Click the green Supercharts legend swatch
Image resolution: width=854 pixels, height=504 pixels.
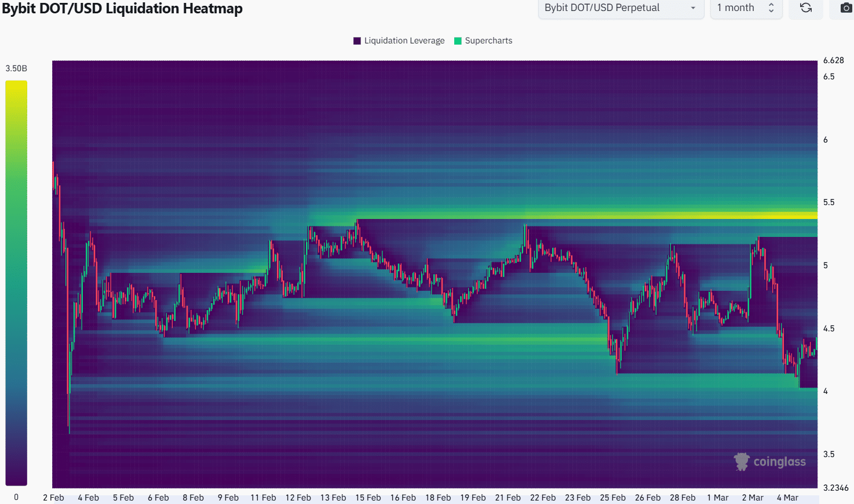click(458, 41)
